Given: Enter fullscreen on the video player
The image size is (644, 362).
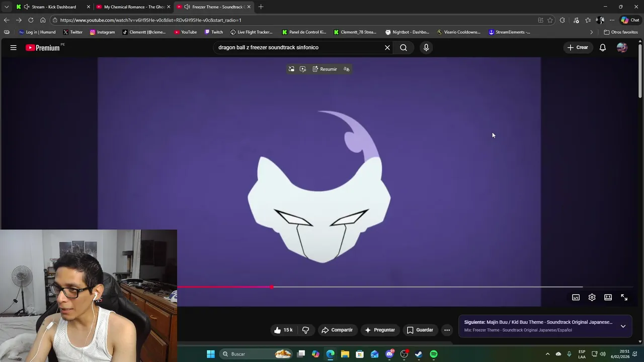Looking at the screenshot, I should click(624, 297).
